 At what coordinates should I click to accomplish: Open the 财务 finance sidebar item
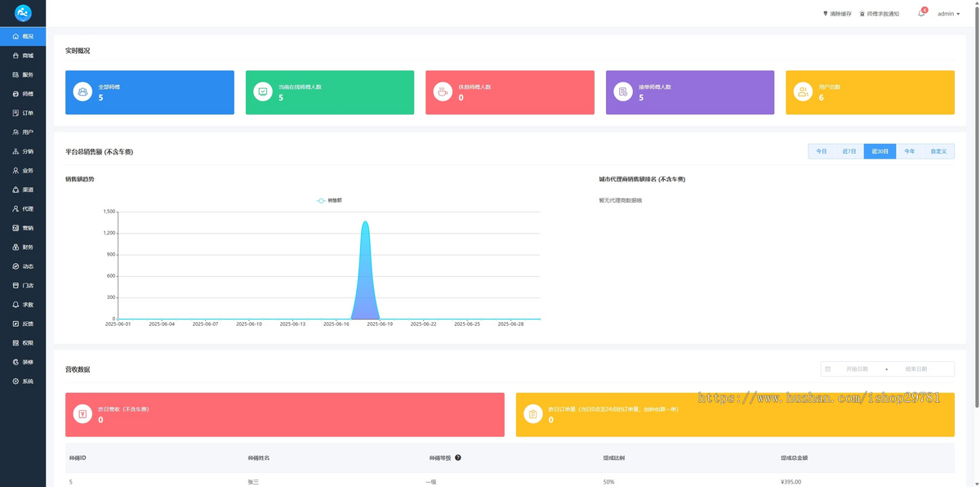23,247
